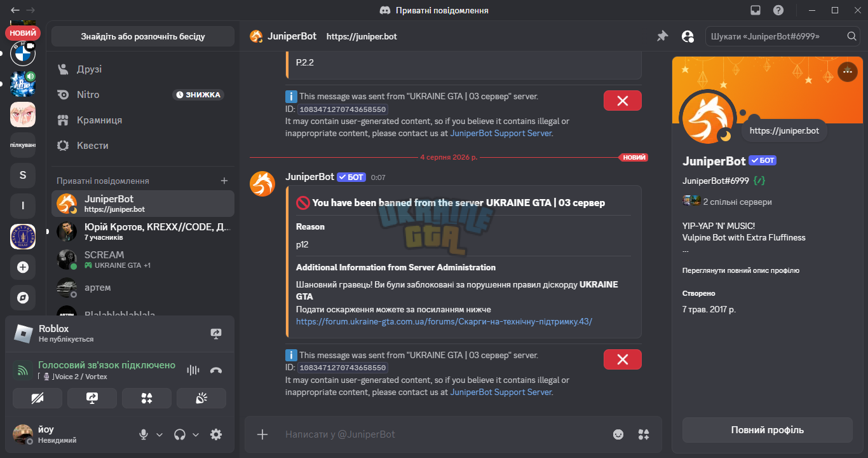Viewport: 868px width, 458px height.
Task: Click server ID 1083471270743658550 in lower notice
Action: click(343, 368)
